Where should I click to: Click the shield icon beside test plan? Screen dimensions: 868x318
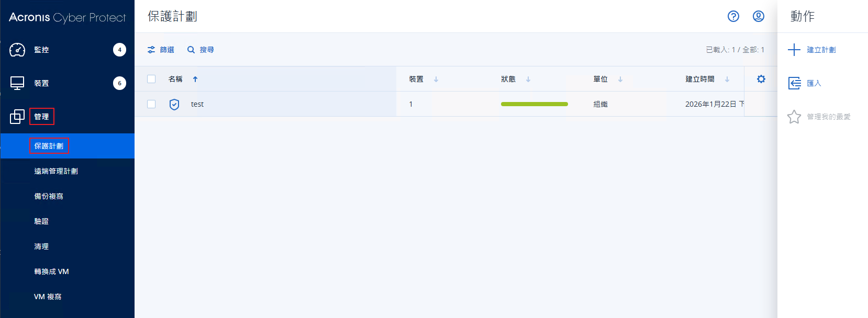click(x=174, y=104)
